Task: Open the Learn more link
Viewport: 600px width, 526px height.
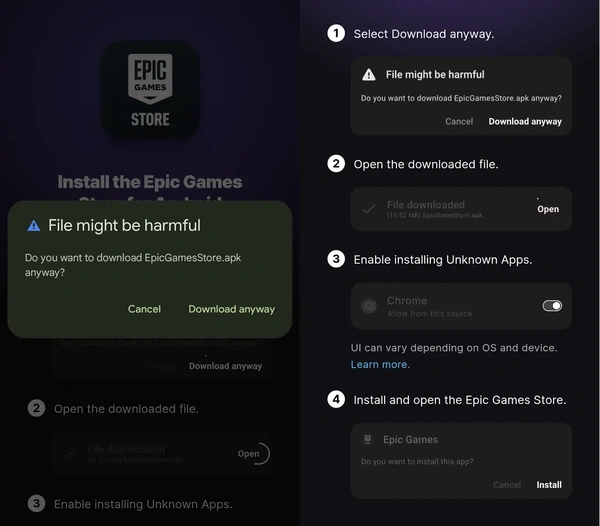Action: click(x=380, y=365)
